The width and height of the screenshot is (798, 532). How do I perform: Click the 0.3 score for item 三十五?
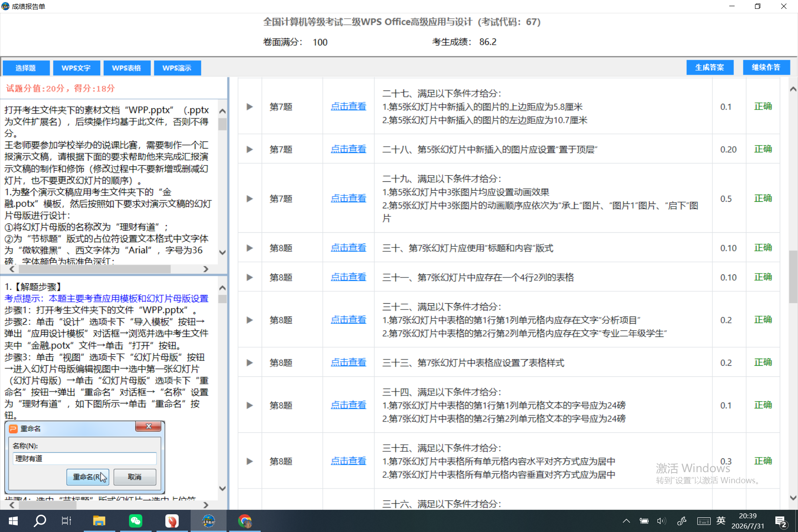click(x=726, y=462)
